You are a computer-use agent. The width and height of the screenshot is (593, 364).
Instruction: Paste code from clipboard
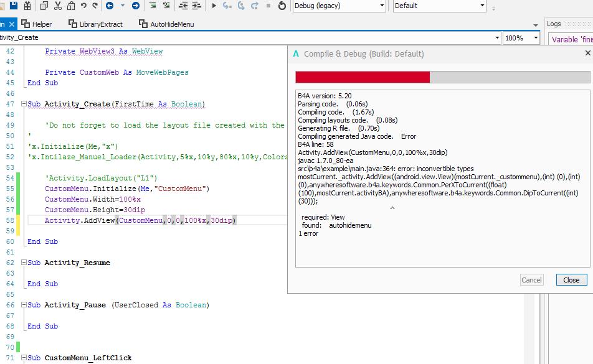coord(72,6)
